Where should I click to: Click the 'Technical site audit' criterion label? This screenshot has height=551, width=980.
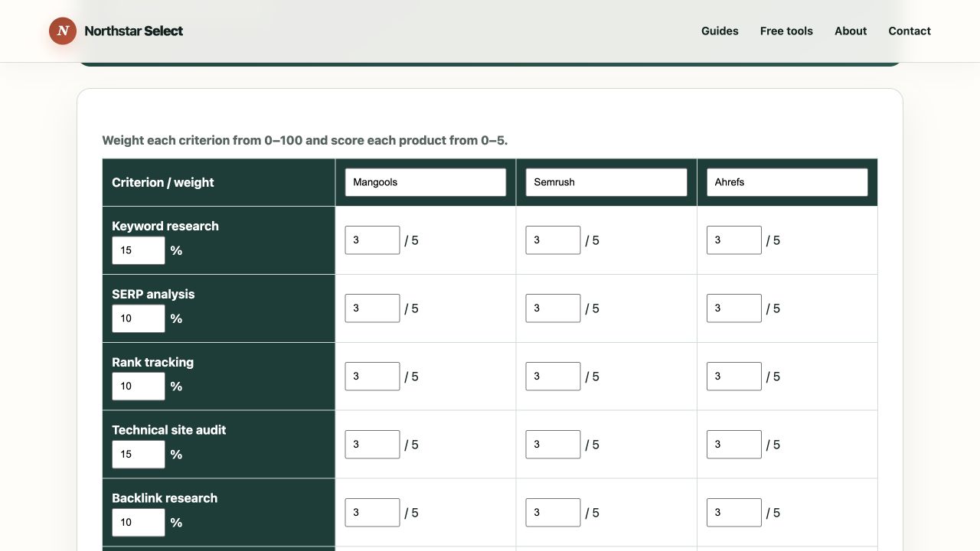[169, 430]
